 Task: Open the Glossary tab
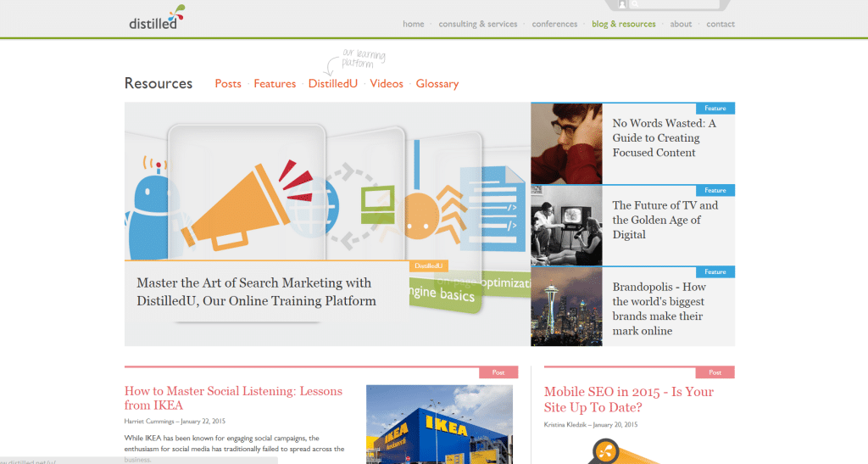(x=437, y=84)
